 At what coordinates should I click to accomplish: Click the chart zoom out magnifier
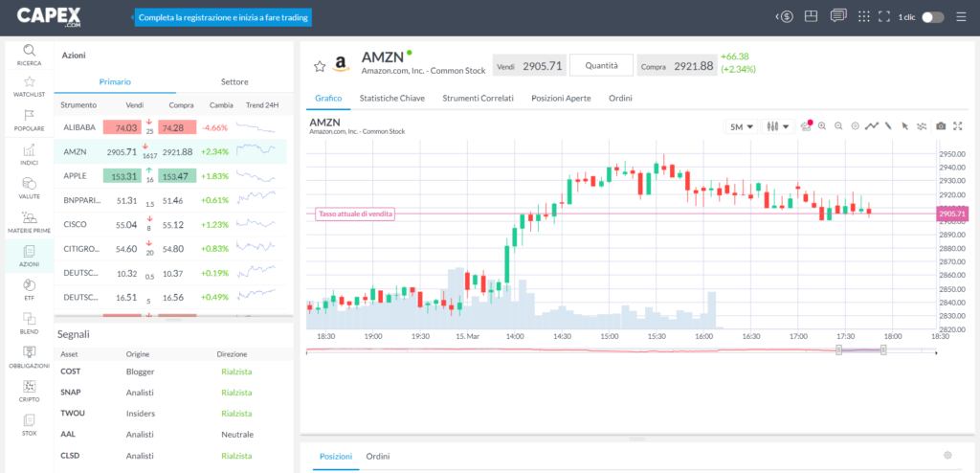pos(838,125)
